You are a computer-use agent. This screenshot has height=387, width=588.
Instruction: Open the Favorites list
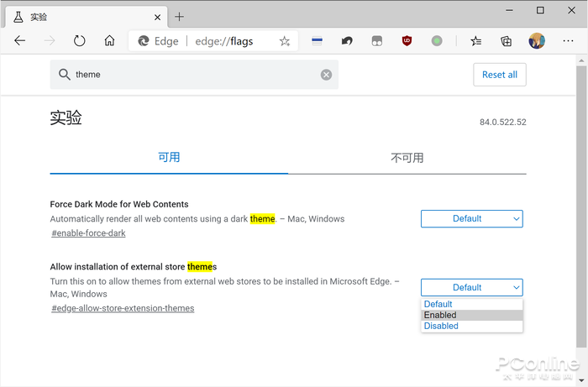[476, 41]
